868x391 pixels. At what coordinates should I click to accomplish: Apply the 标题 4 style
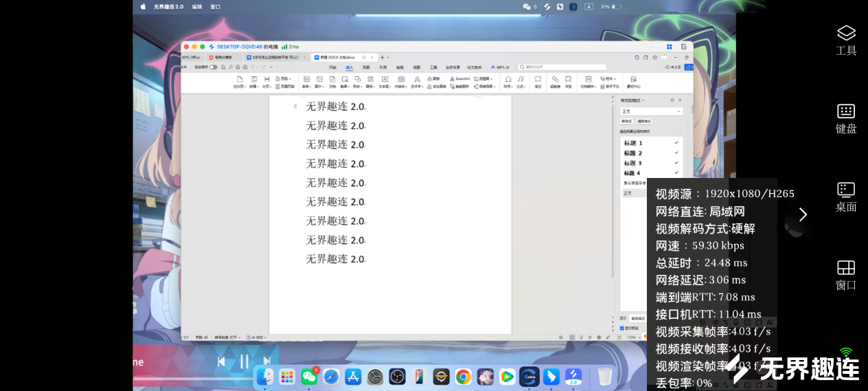[x=650, y=173]
